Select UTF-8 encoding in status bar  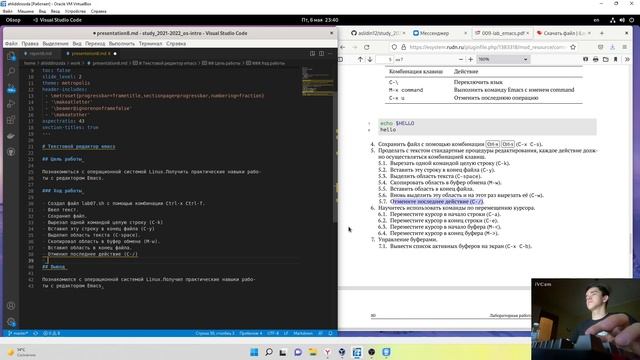point(273,333)
